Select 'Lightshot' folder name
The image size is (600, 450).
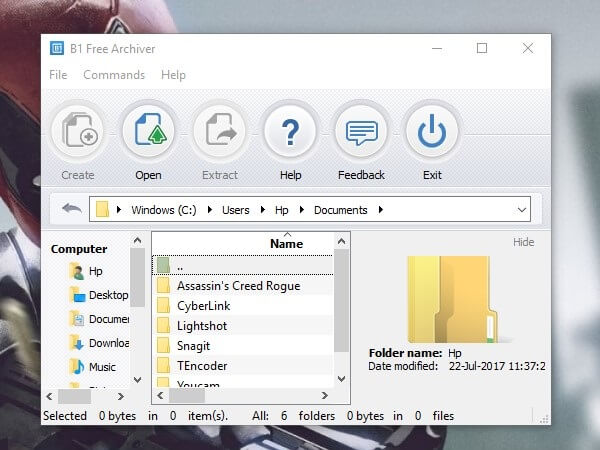click(x=202, y=326)
